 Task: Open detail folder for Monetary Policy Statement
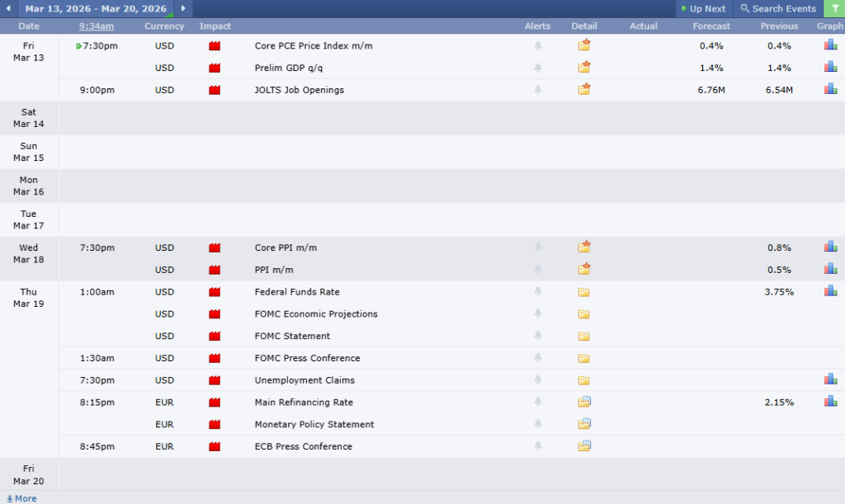[584, 424]
